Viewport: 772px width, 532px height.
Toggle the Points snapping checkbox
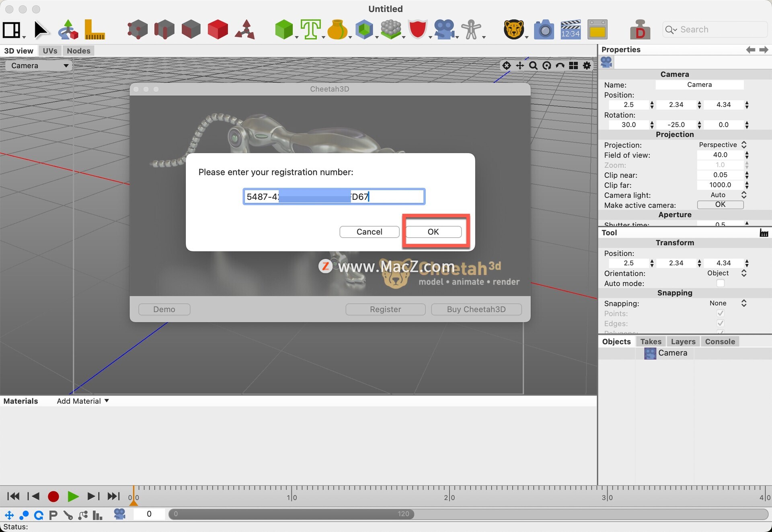coord(720,313)
